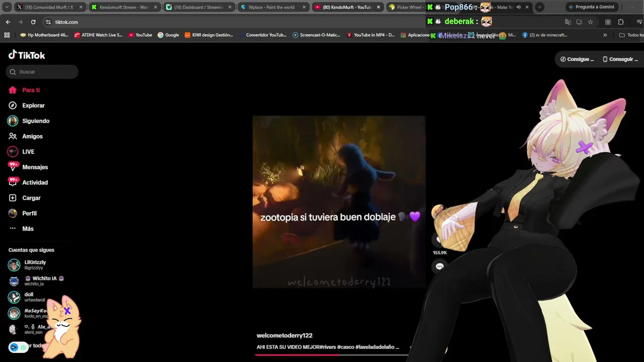Open Wichito IA followed account

tap(44, 281)
